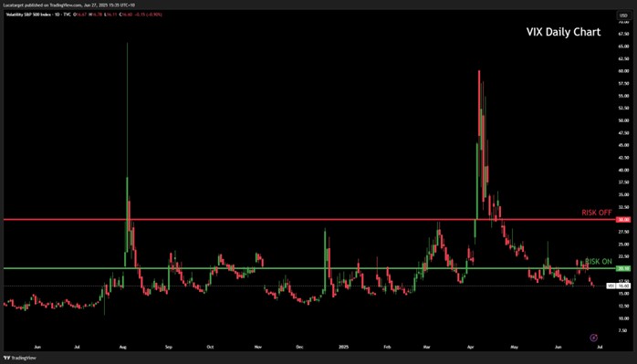
Task: Click the 10.00 price scale value
Action: point(623,318)
